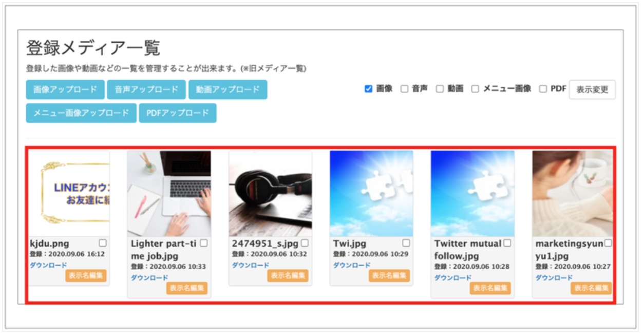This screenshot has height=336, width=644.
Task: Click 表示名編集 for Twitter mutual follow.jpg
Action: [x=490, y=288]
